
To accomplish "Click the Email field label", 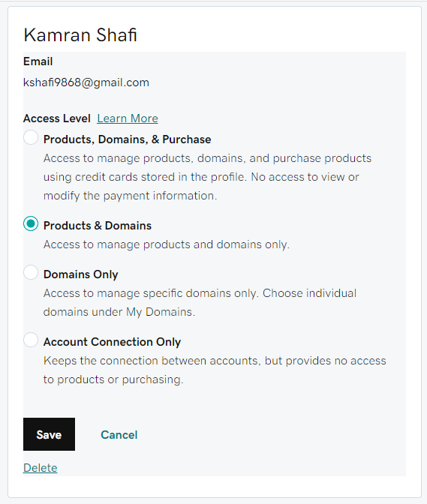I will (38, 61).
